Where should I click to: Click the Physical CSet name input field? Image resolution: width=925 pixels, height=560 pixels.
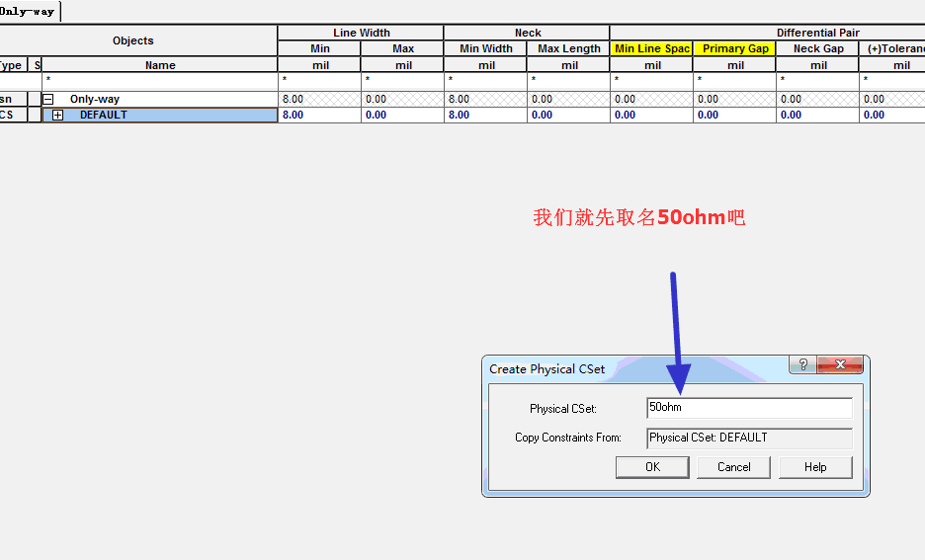(x=748, y=408)
